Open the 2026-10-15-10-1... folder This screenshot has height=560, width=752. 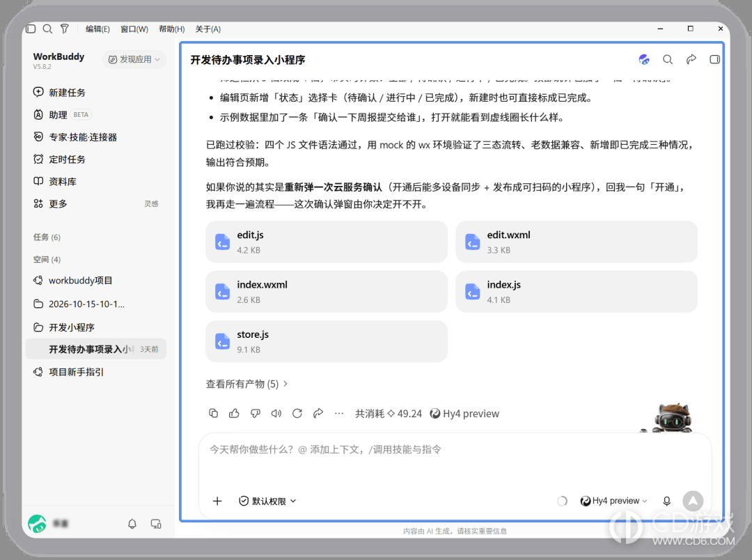click(x=79, y=304)
